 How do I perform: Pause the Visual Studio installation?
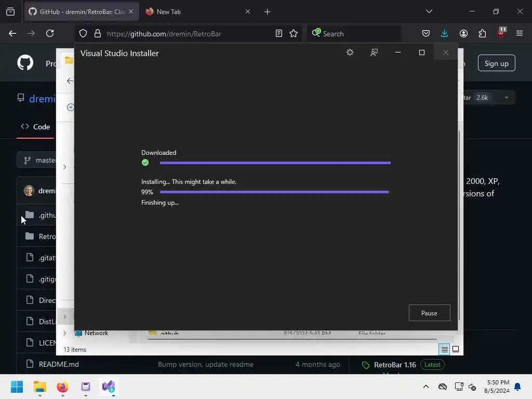[x=429, y=313]
